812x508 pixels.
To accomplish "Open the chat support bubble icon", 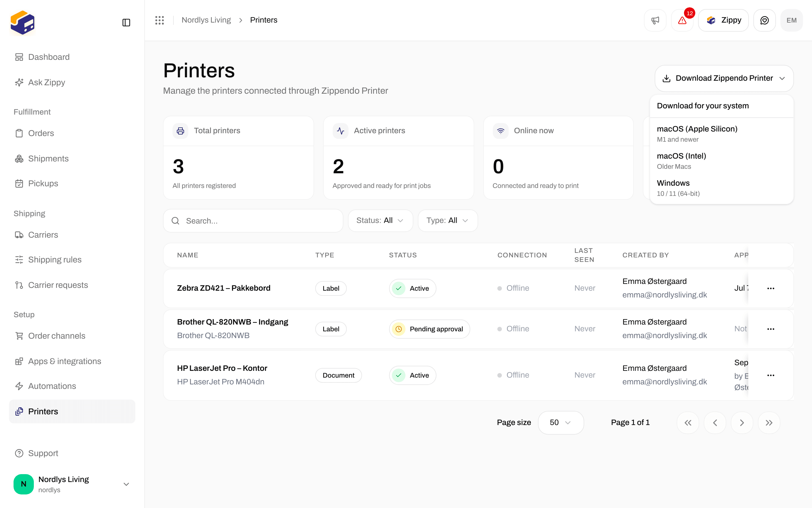I will 764,21.
